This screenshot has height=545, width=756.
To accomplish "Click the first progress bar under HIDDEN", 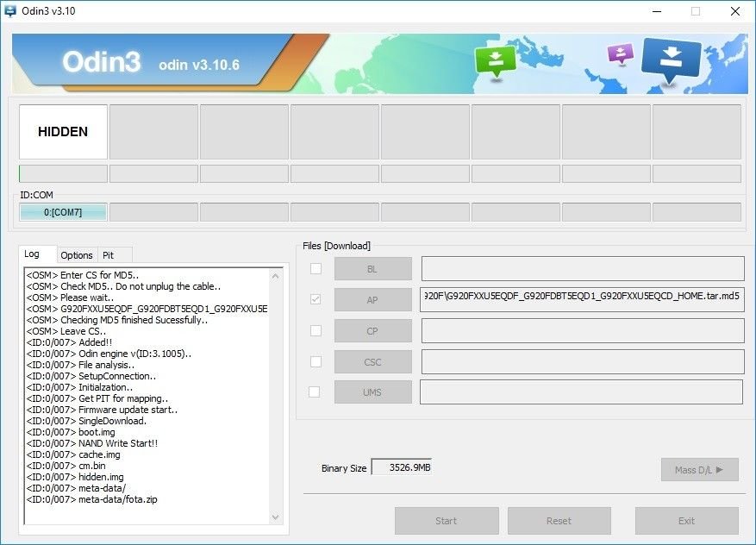I will (63, 173).
